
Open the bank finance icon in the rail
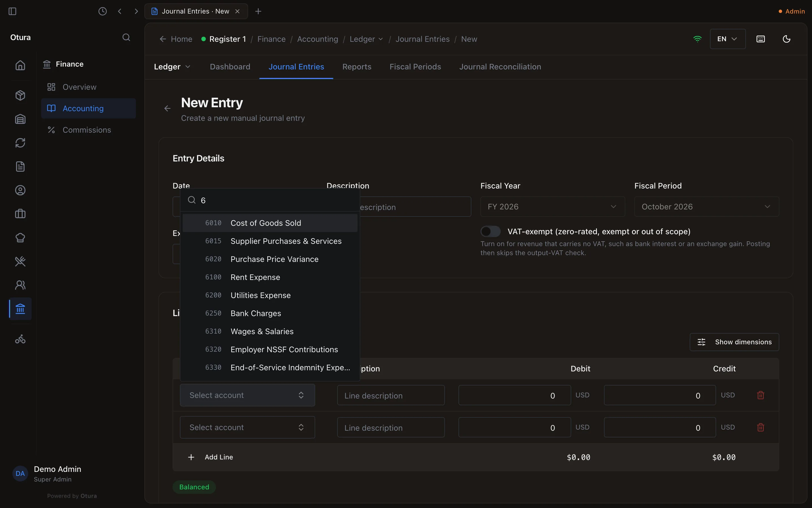[x=21, y=309]
